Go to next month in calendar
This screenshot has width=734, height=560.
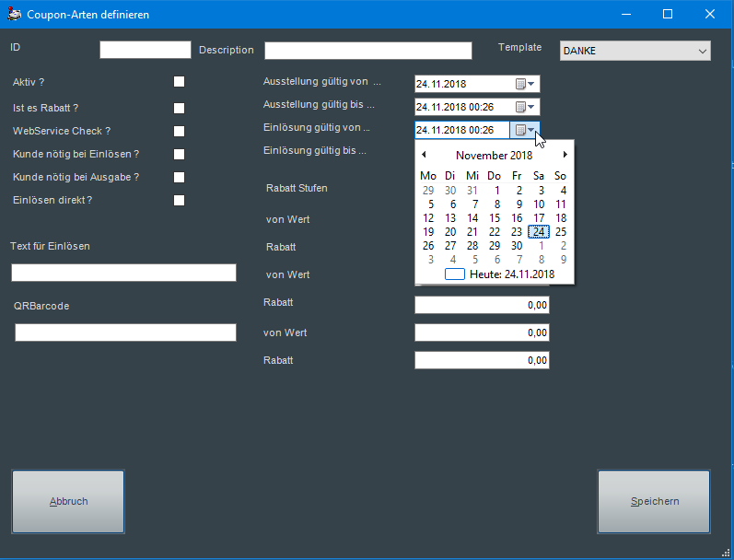(565, 155)
